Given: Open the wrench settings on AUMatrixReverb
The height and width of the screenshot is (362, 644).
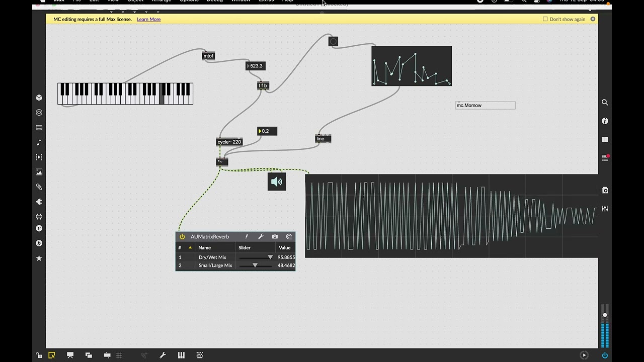Looking at the screenshot, I should [261, 236].
